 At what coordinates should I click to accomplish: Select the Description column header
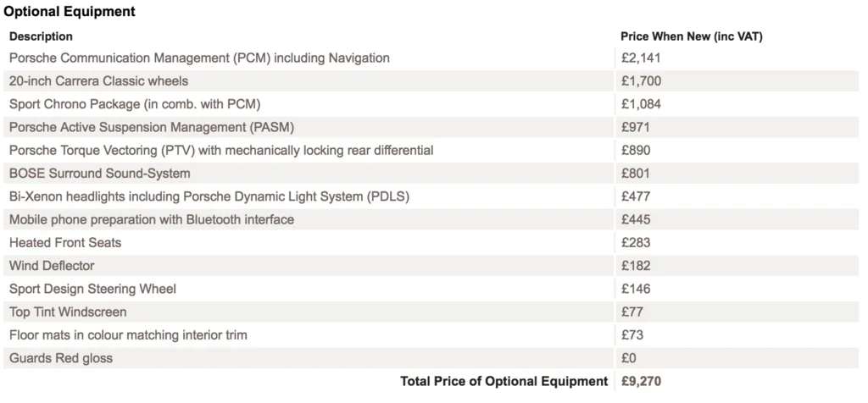41,36
